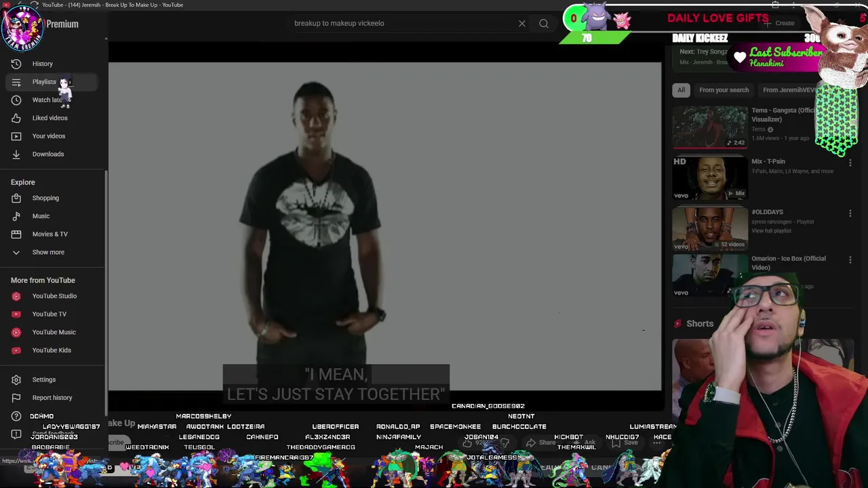868x488 pixels.
Task: Launch YouTube Music
Action: click(x=52, y=332)
